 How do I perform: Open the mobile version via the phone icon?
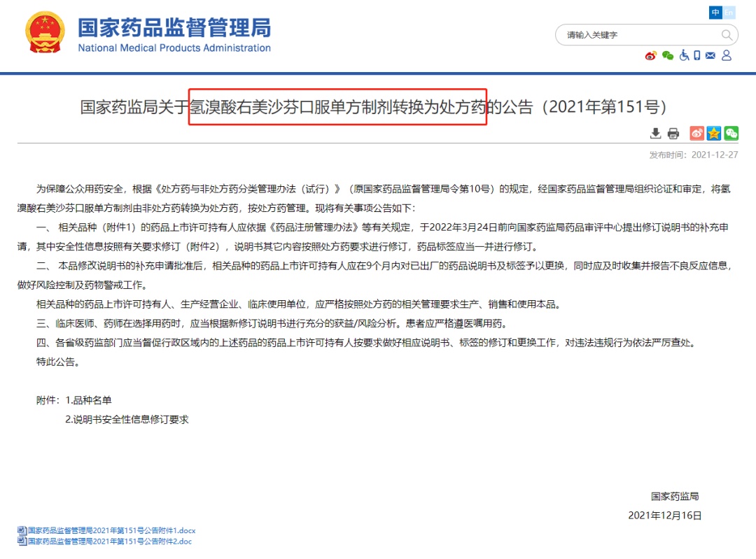tap(697, 56)
